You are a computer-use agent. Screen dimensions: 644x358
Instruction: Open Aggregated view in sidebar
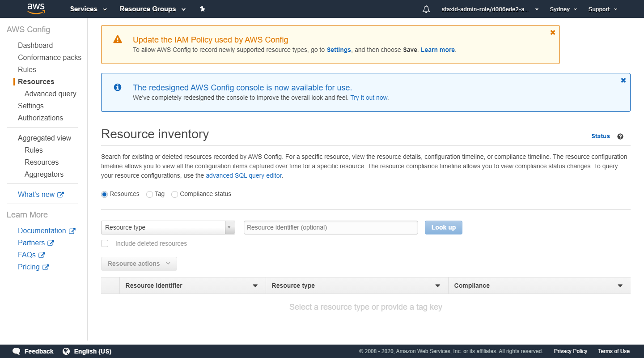(44, 138)
